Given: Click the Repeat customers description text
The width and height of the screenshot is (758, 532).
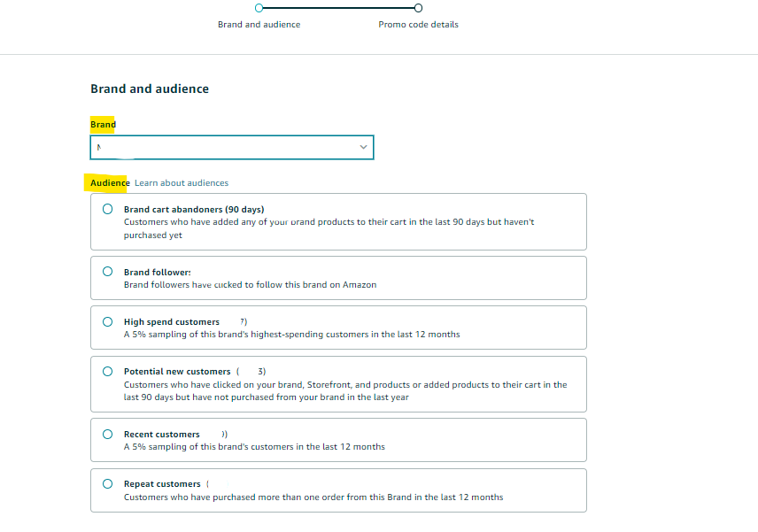Looking at the screenshot, I should click(x=313, y=497).
